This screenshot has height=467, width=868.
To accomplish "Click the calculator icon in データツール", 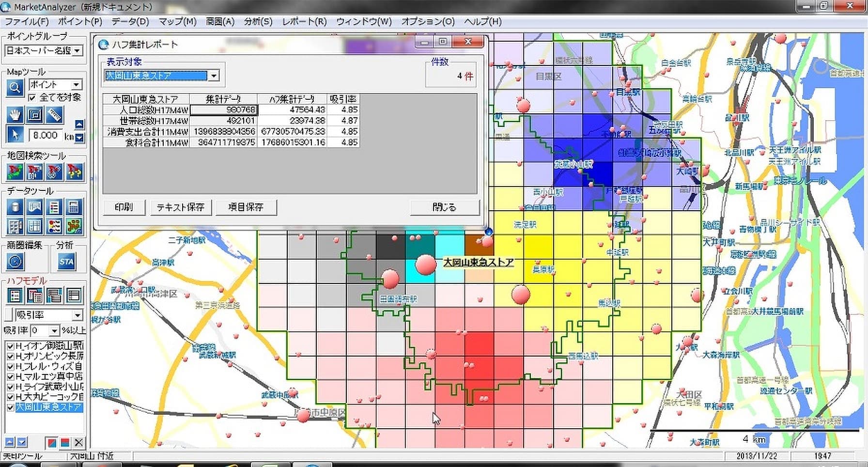I will [x=74, y=207].
